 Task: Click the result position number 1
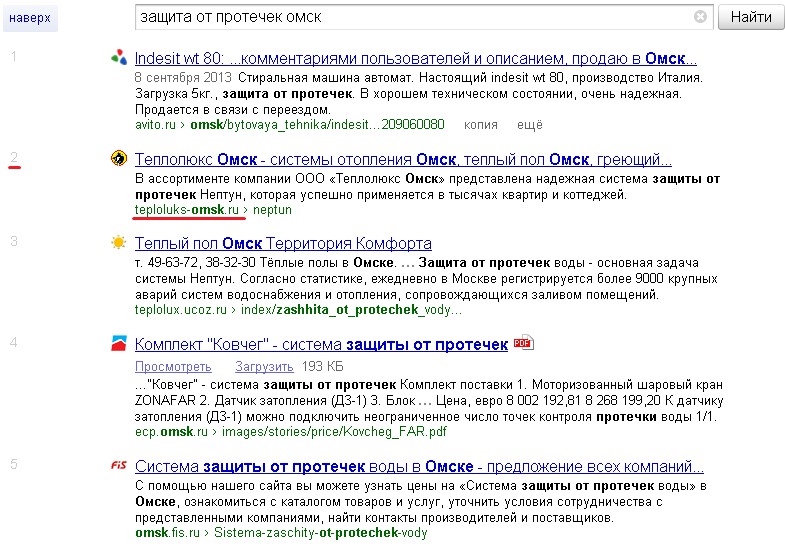14,56
